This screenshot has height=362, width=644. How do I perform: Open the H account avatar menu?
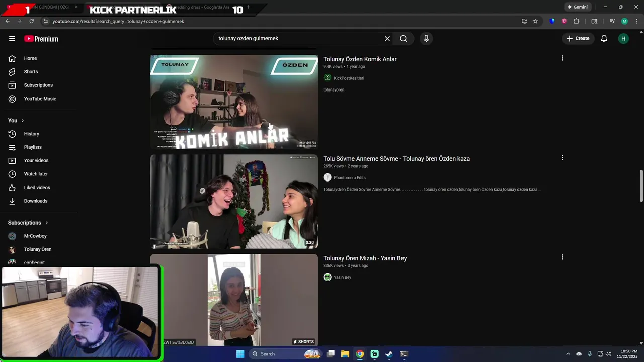[623, 39]
